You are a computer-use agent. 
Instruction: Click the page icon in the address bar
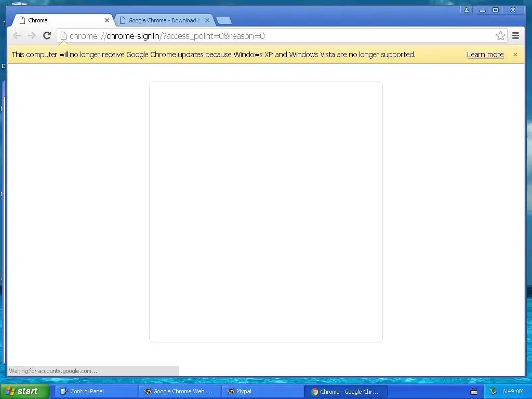(63, 36)
